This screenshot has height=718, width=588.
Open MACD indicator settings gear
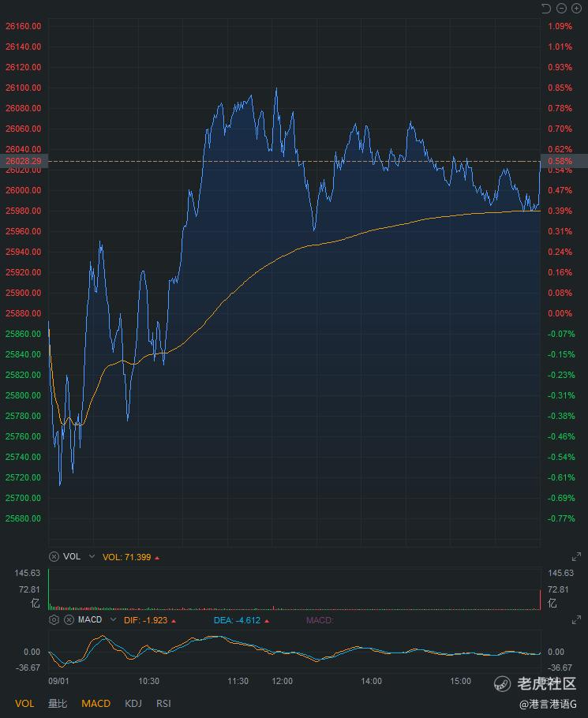pos(54,619)
